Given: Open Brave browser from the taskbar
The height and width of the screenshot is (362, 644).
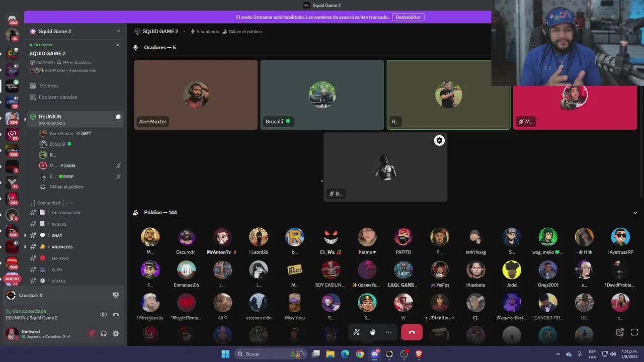Looking at the screenshot, I should [x=419, y=354].
